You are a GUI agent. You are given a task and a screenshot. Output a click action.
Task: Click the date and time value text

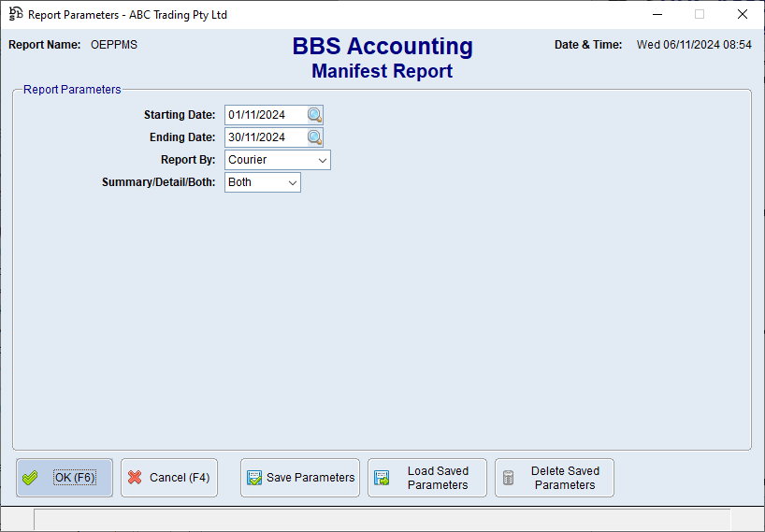click(x=694, y=45)
